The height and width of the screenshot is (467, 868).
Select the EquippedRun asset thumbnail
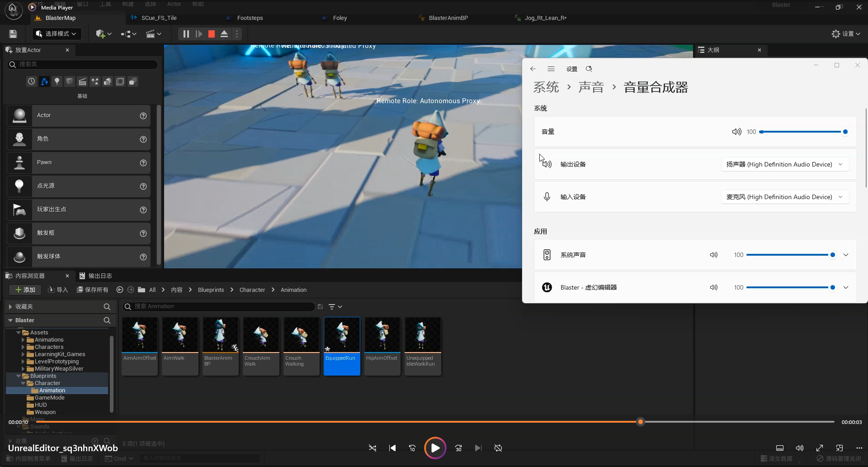click(342, 346)
